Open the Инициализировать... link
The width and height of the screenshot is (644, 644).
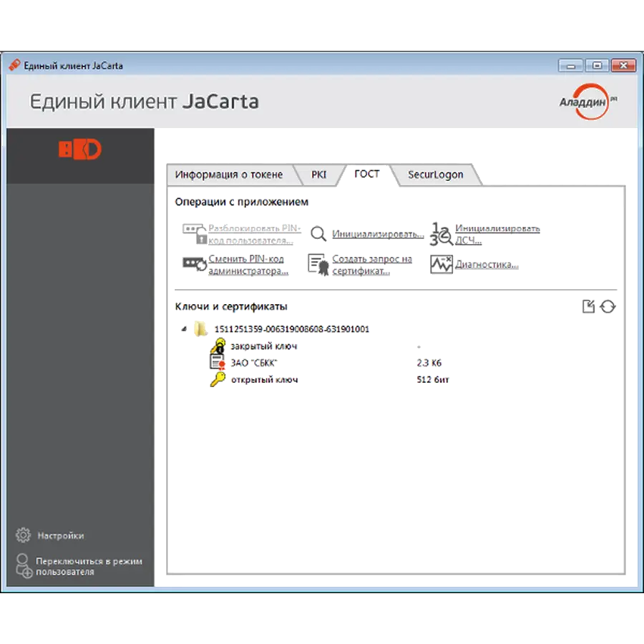tap(378, 234)
